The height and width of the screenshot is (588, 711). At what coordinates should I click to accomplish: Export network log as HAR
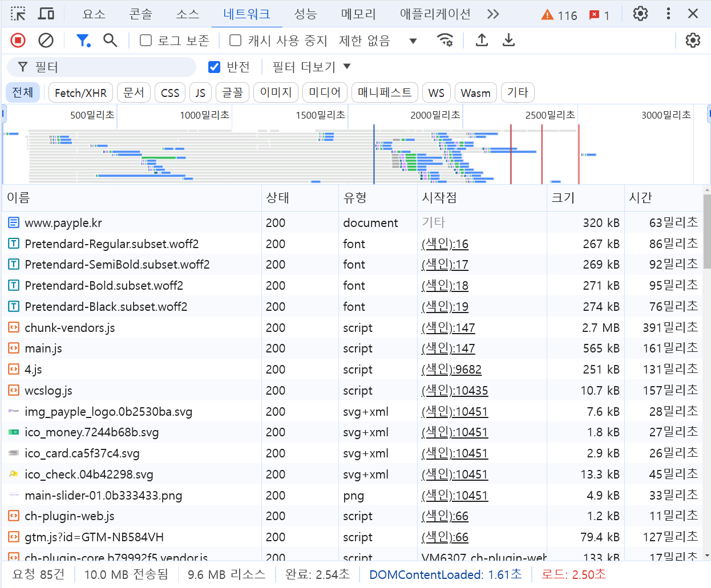pyautogui.click(x=508, y=40)
